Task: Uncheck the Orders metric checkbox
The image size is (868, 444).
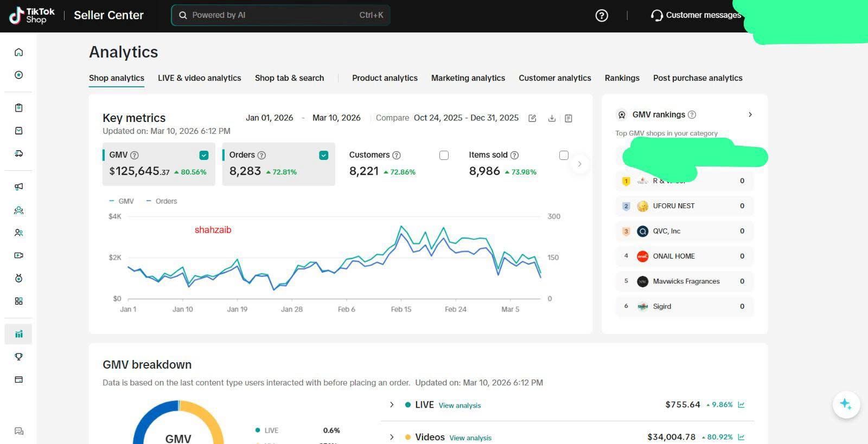Action: tap(324, 156)
